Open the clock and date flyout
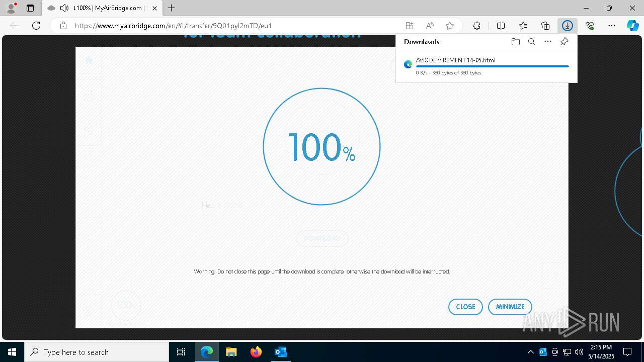Screen dimensions: 644x362 tap(601, 352)
